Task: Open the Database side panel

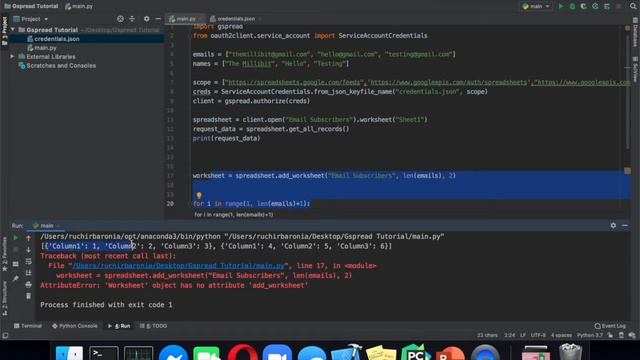Action: (635, 33)
